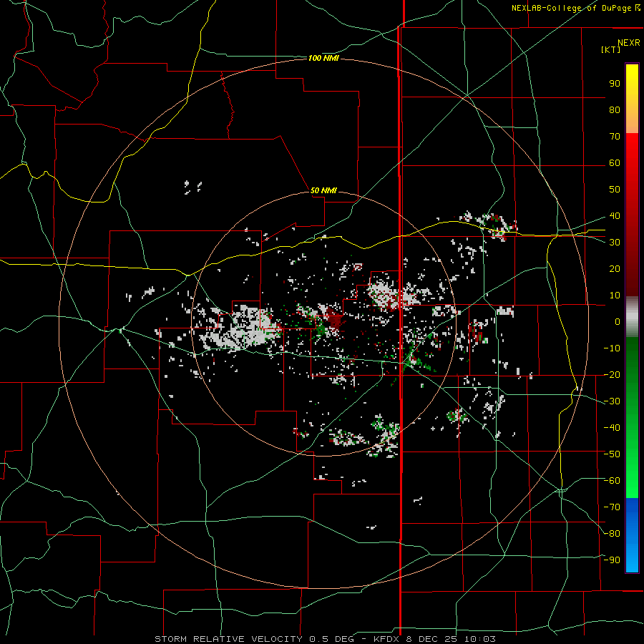644x644 pixels.
Task: Click the -80 value on the velocity scale
Action: click(x=612, y=534)
